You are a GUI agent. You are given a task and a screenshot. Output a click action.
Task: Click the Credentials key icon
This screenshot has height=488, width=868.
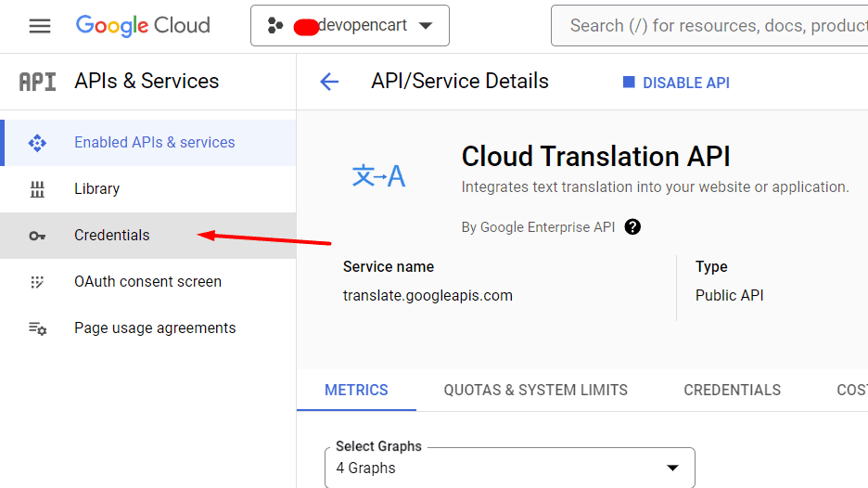click(x=37, y=236)
